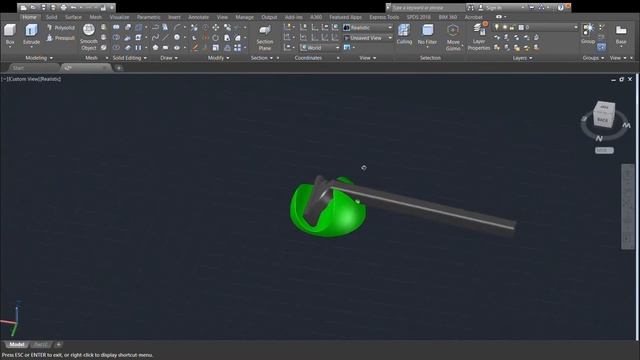Create a Section Plane
The width and height of the screenshot is (640, 360).
[265, 37]
